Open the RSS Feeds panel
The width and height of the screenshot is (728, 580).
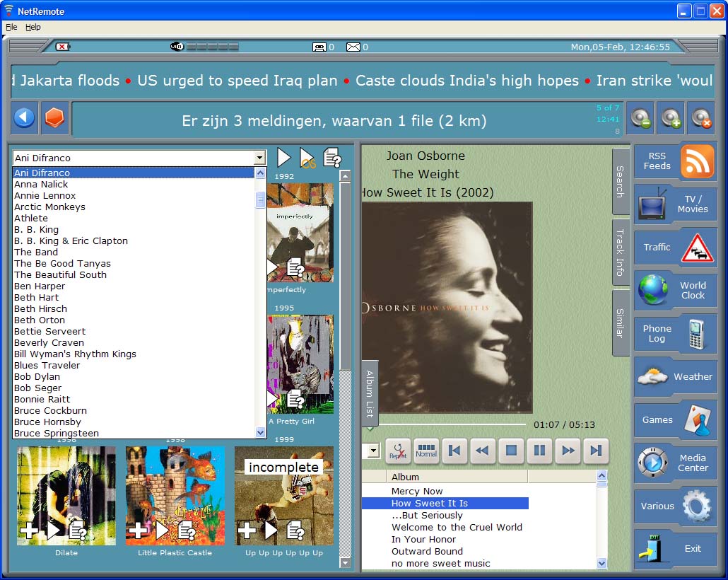pos(675,161)
